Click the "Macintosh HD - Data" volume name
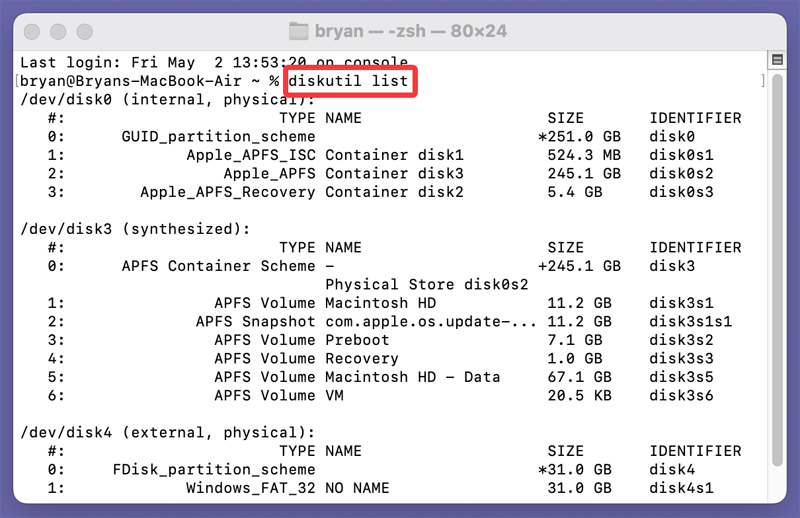Screen dimensions: 800x518 (x=412, y=377)
